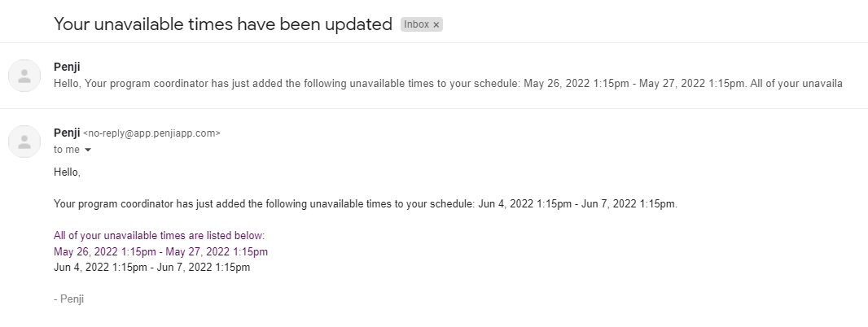
Task: Click the avatar icon of the collapsed Penji message
Action: (x=24, y=76)
